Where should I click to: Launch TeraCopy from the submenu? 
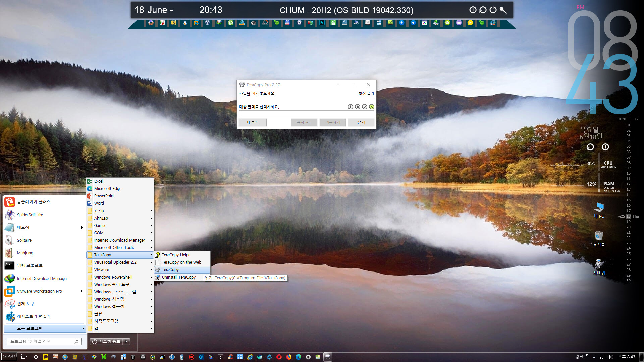click(x=182, y=270)
